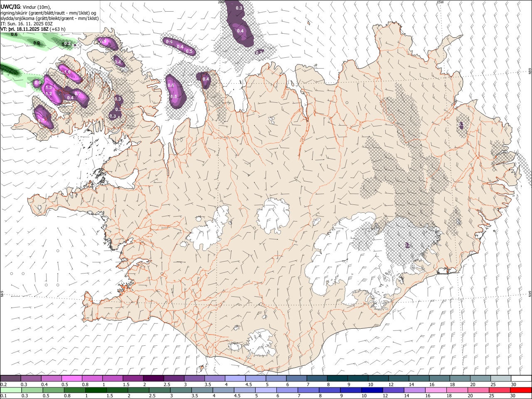Click the 1.6 snowfall value in Westfjords

(x=67, y=72)
